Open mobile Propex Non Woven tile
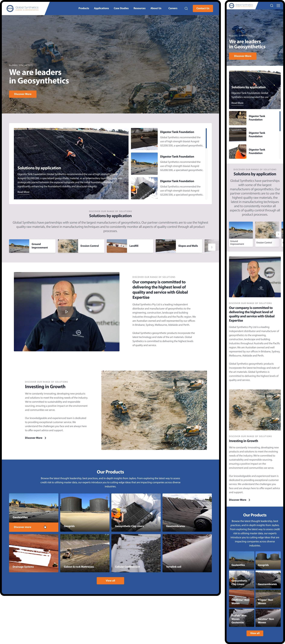The height and width of the screenshot is (644, 285). [268, 599]
